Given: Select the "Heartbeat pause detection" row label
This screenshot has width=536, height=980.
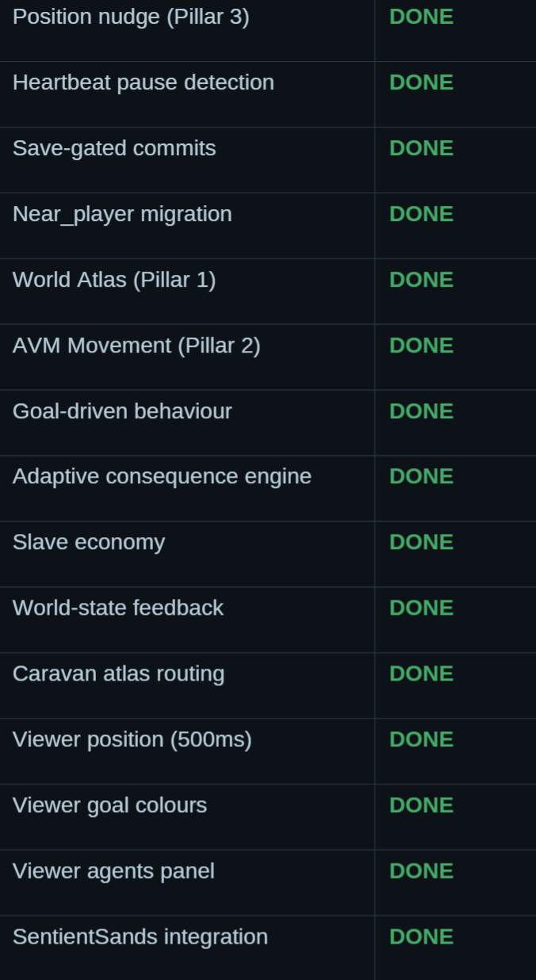Looking at the screenshot, I should tap(144, 82).
